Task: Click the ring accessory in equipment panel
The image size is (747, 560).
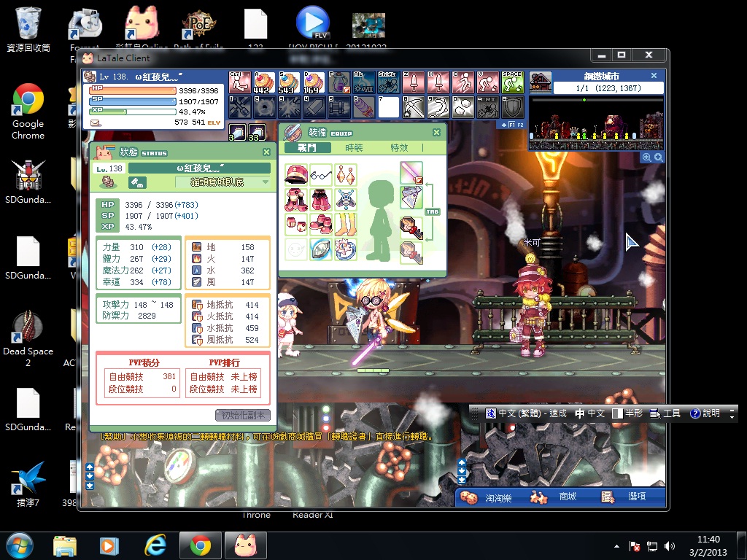Action: click(346, 249)
